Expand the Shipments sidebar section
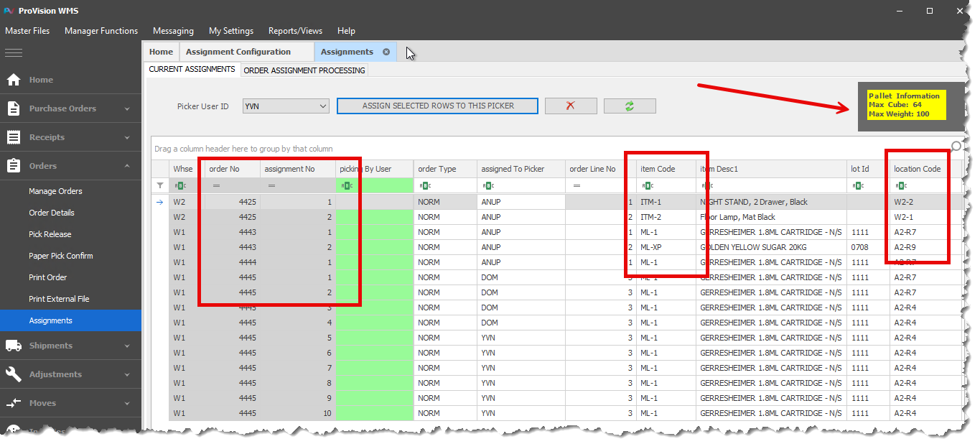This screenshot has height=444, width=980. (x=127, y=346)
